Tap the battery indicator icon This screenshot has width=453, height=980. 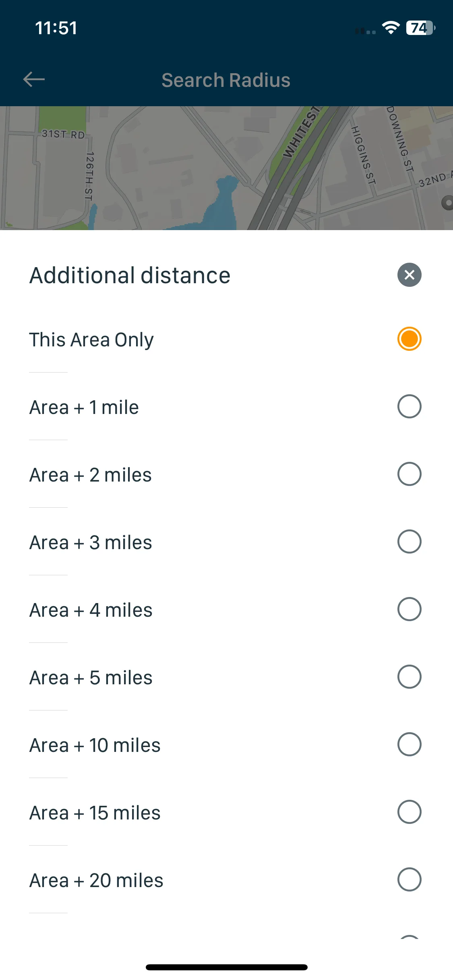[x=421, y=28]
